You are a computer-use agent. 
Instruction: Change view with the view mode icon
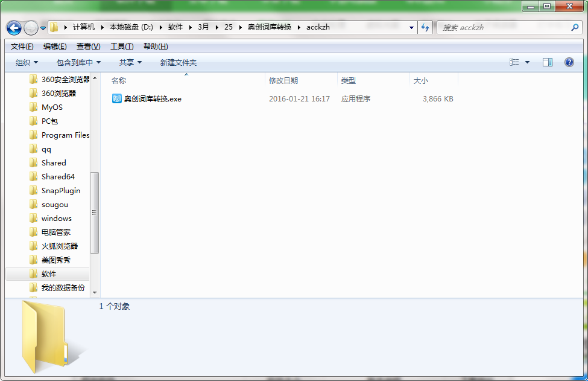(514, 62)
